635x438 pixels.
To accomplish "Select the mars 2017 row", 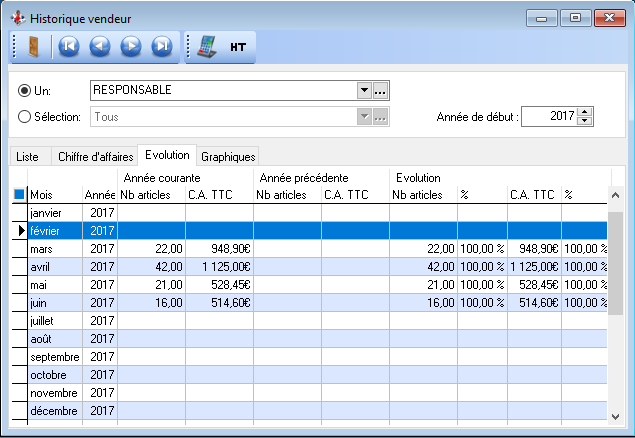I will [x=56, y=249].
